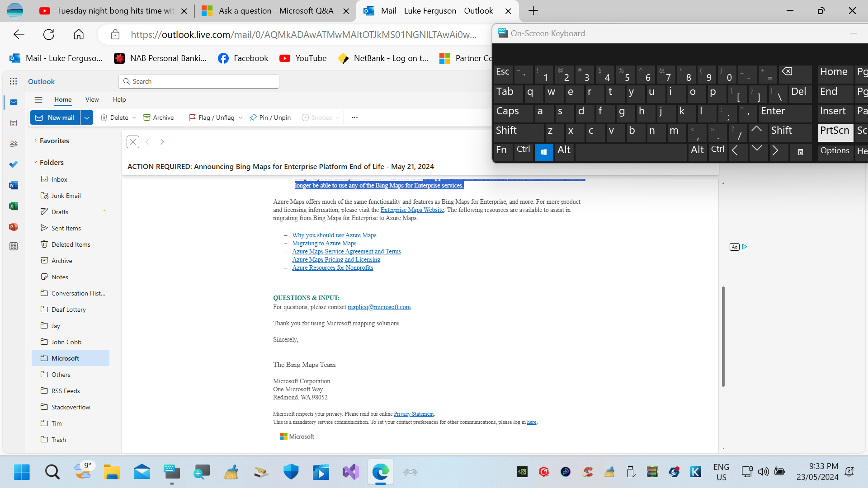Archive the current message
This screenshot has width=868, height=488.
coord(159,117)
